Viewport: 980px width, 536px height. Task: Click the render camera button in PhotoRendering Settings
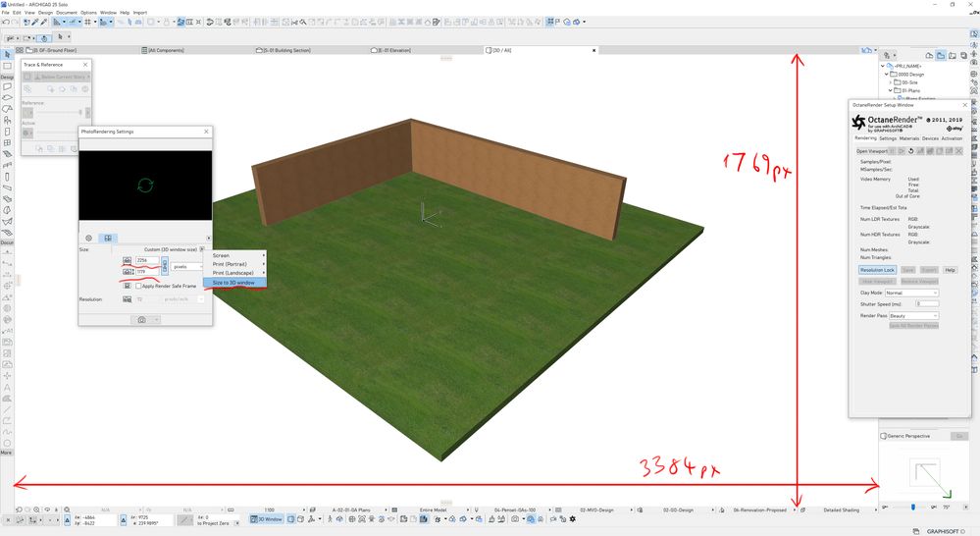point(142,320)
